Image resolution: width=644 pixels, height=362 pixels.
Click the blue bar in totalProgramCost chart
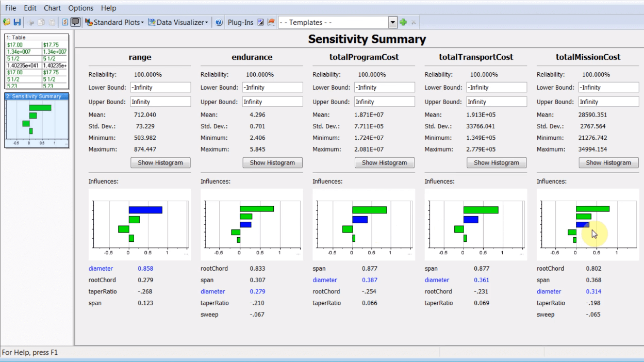360,220
